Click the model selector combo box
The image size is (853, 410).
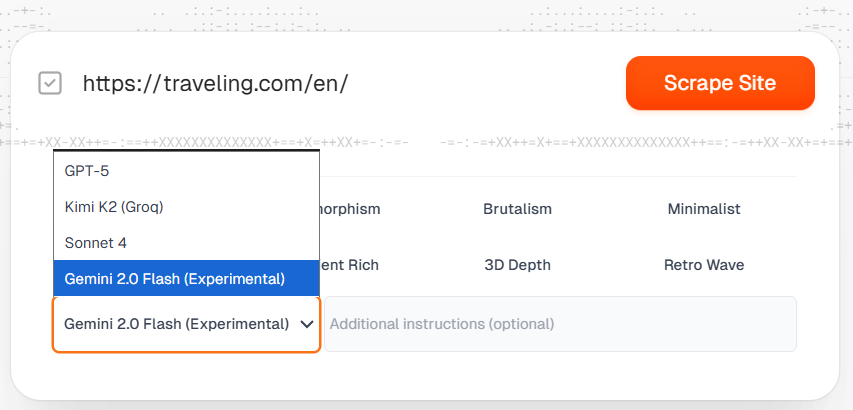(176, 324)
